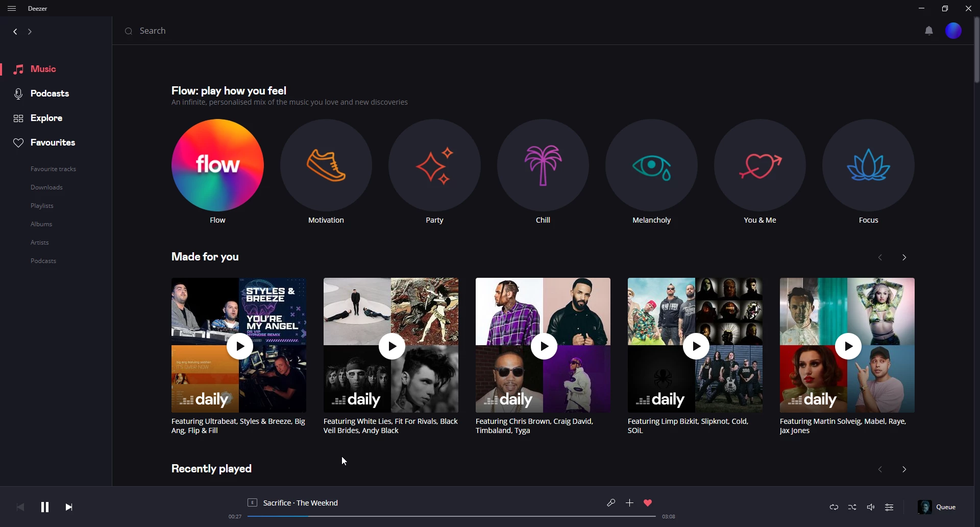Show next Recently played items

point(904,469)
